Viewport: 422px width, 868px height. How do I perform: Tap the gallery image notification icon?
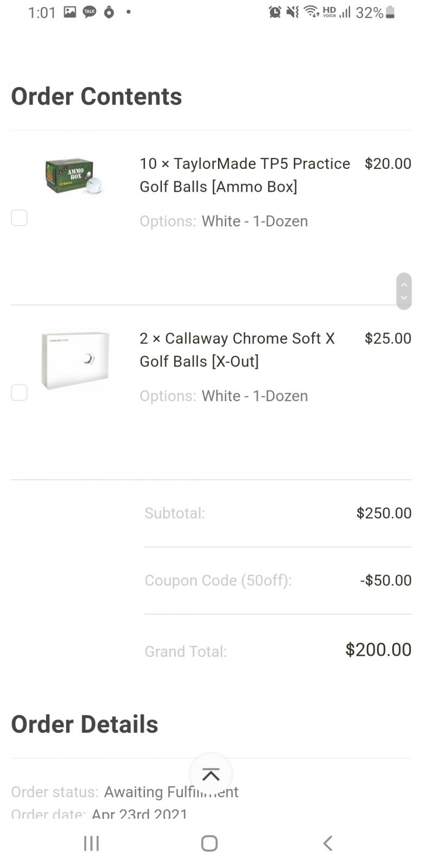point(70,11)
